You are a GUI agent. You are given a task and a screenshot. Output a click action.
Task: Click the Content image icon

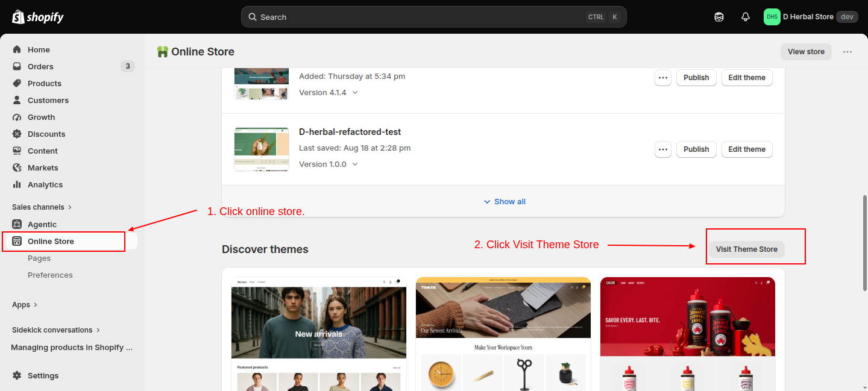click(x=17, y=151)
